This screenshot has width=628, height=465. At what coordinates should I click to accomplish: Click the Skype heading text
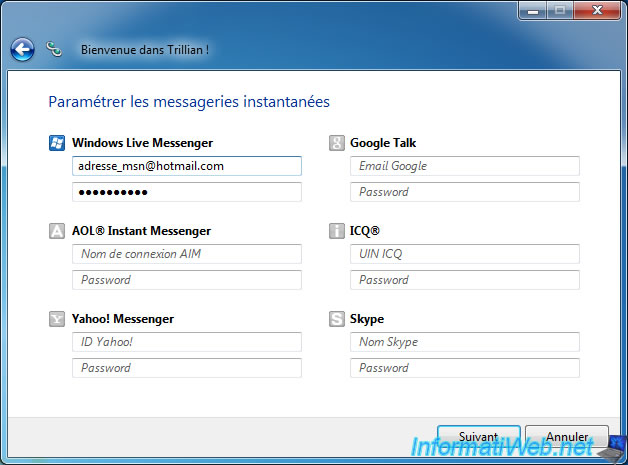tap(367, 319)
